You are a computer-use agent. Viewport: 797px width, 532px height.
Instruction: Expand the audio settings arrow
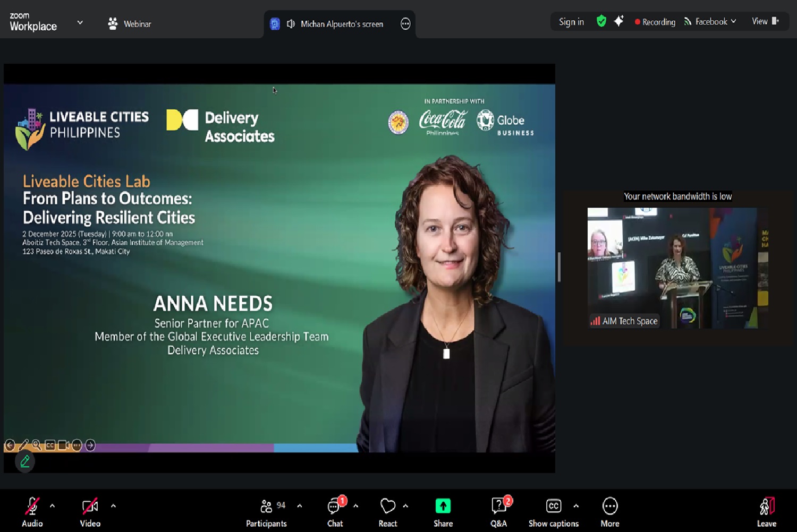point(52,506)
